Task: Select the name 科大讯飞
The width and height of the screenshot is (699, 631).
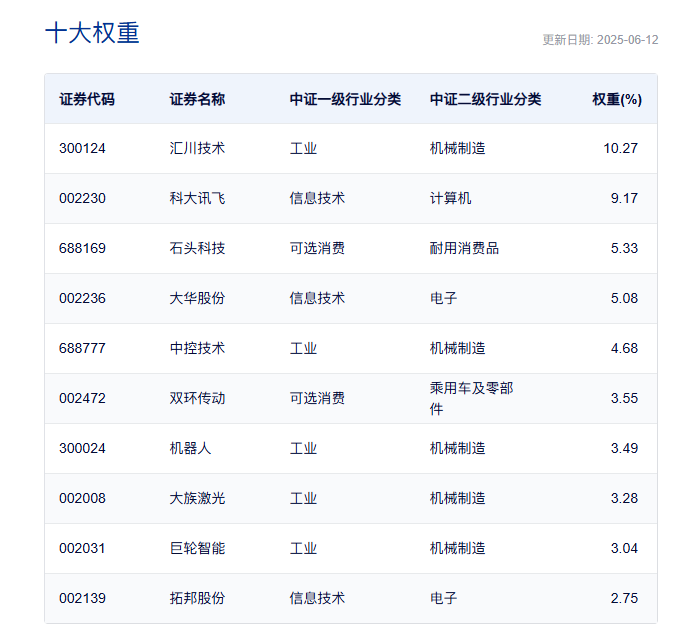Action: (x=197, y=198)
